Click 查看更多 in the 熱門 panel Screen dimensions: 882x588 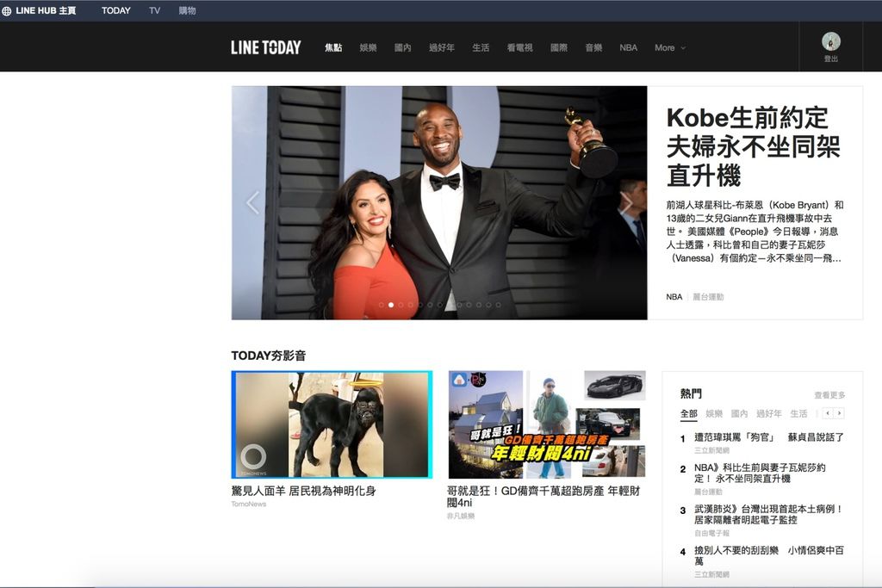(829, 395)
